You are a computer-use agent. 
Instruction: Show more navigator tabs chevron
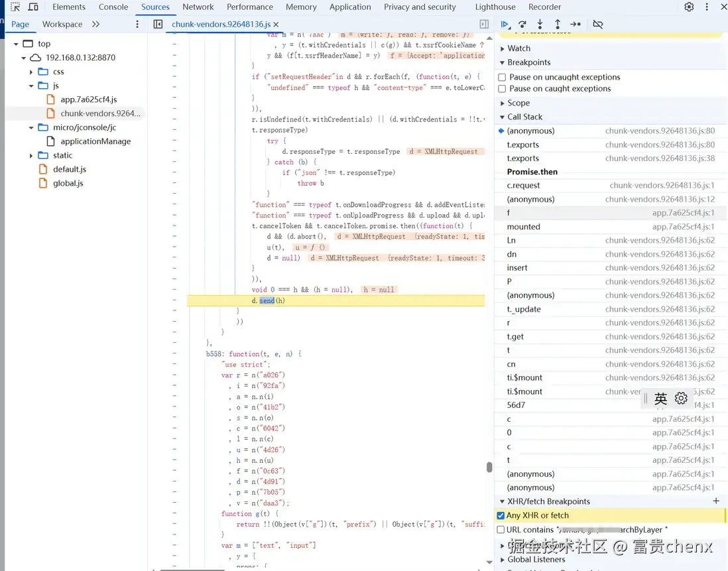coord(95,24)
